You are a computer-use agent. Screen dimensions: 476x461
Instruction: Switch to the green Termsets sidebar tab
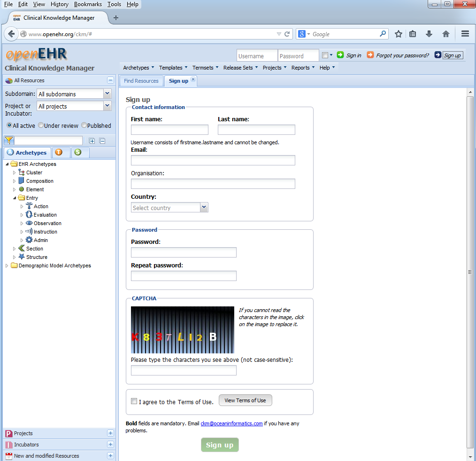78,152
